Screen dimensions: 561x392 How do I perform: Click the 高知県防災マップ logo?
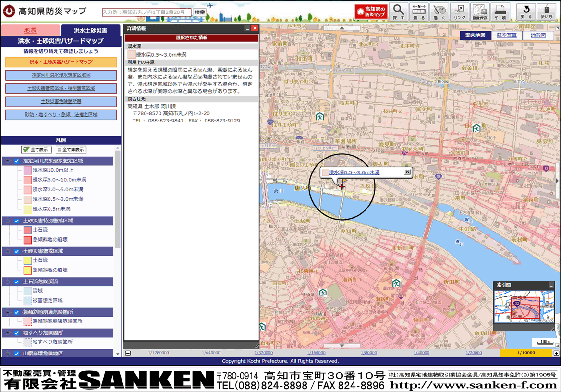click(45, 12)
